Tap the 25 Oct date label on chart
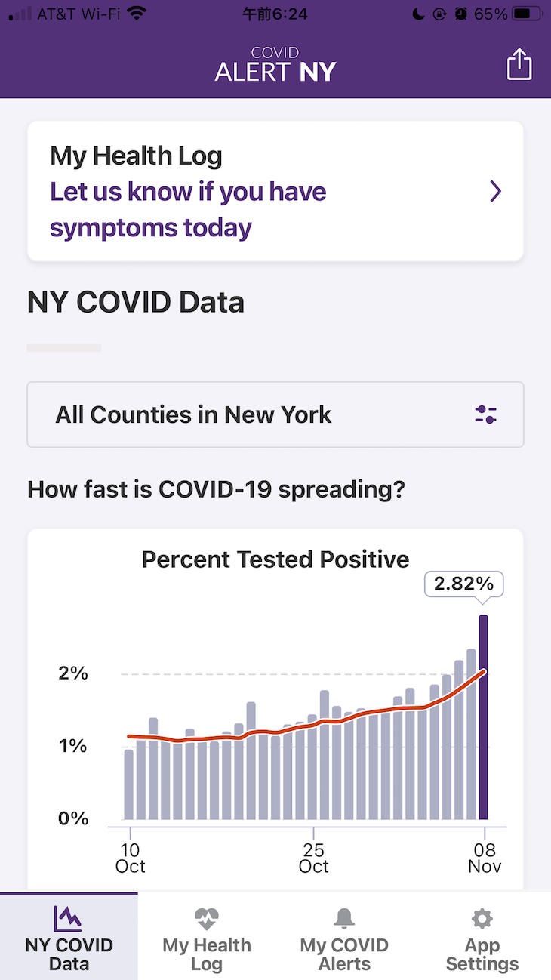551x980 pixels. click(313, 858)
